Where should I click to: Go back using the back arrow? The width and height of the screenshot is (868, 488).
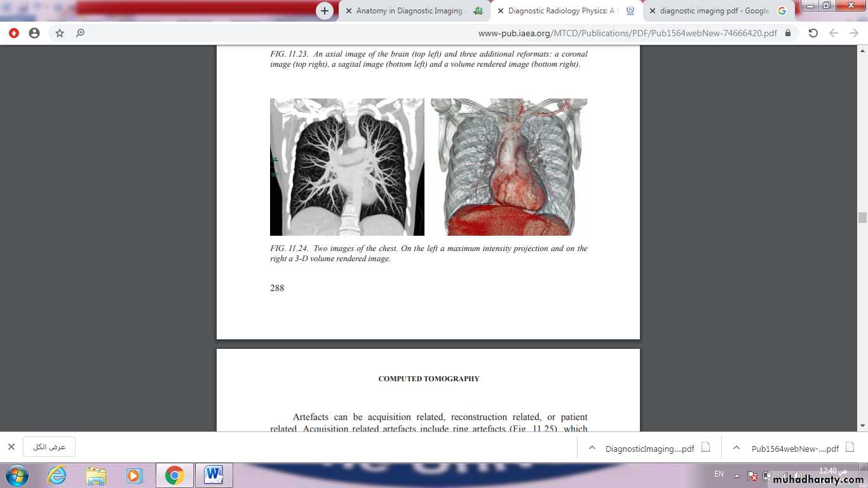click(x=834, y=33)
